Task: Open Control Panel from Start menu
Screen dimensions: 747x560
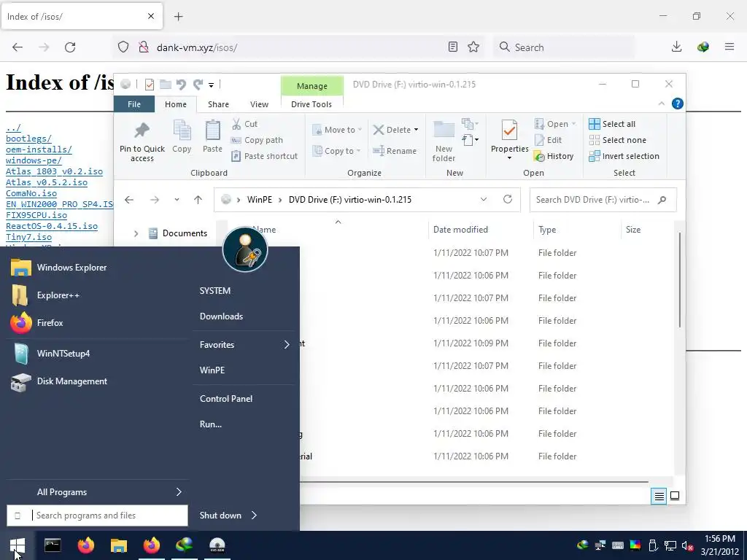Action: [226, 399]
